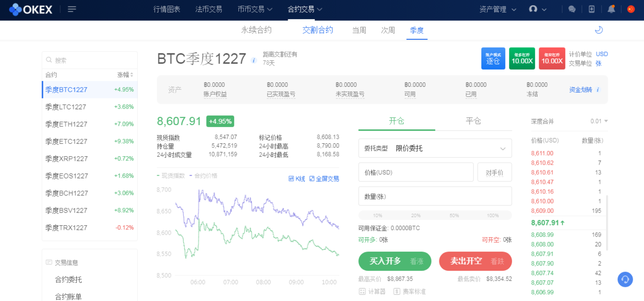This screenshot has width=644, height=301.
Task: Click the 数量(张) input field
Action: tap(435, 196)
